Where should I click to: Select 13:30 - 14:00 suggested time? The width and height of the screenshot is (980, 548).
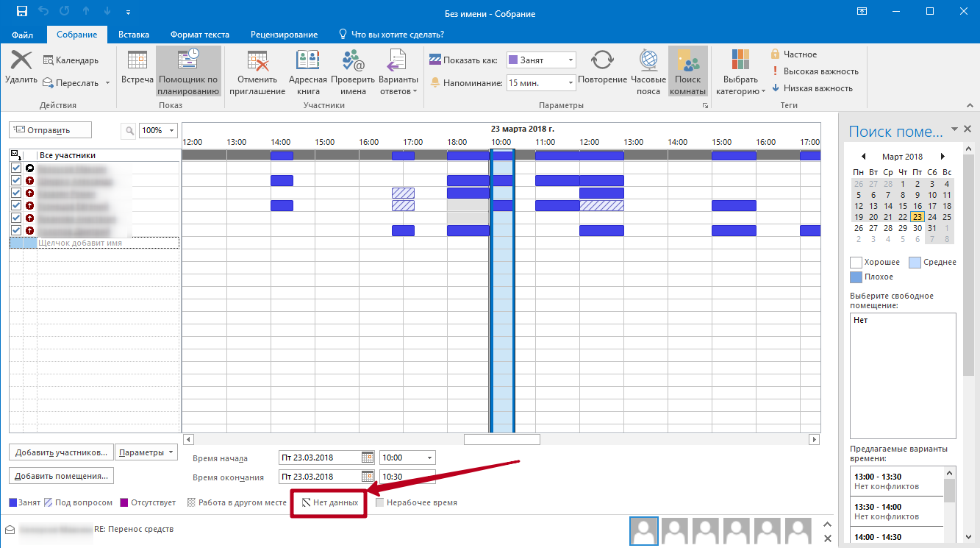click(x=896, y=512)
